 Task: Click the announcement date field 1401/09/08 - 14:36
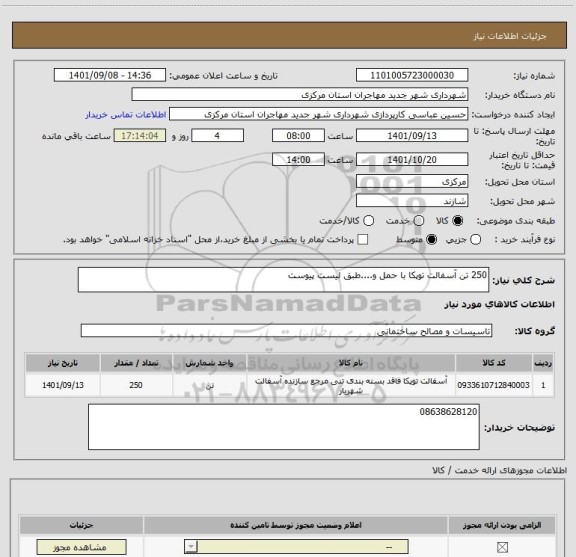[110, 75]
